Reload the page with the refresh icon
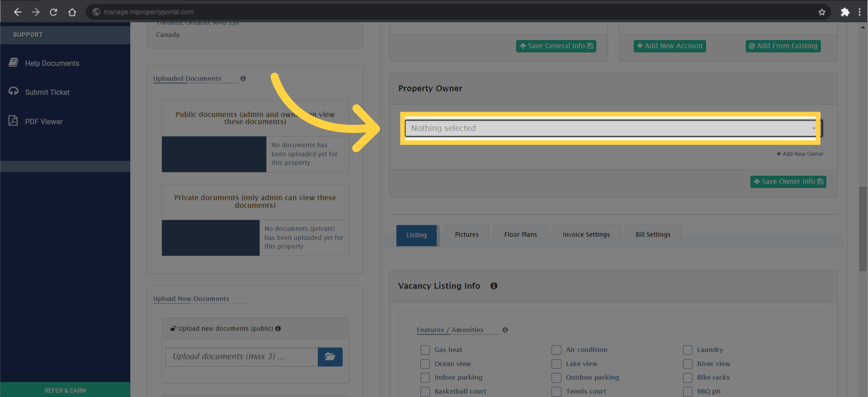This screenshot has width=868, height=397. (53, 12)
